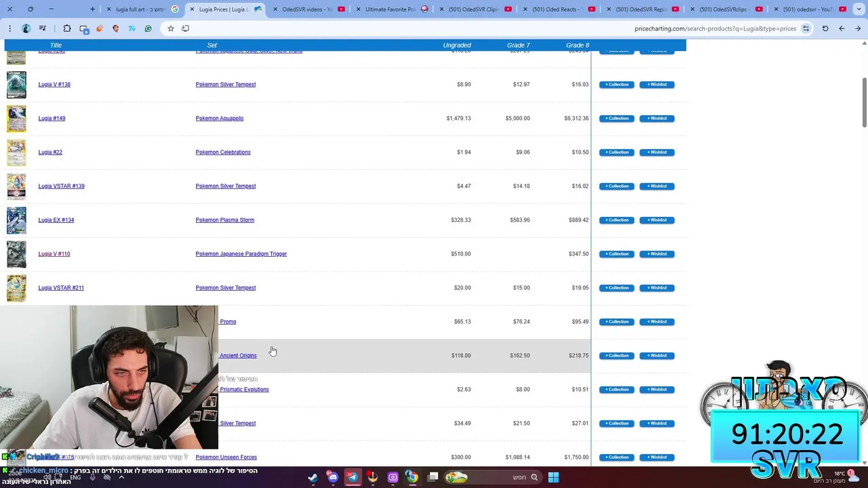Open the Pokemon Plasma Storm set link

coord(225,220)
